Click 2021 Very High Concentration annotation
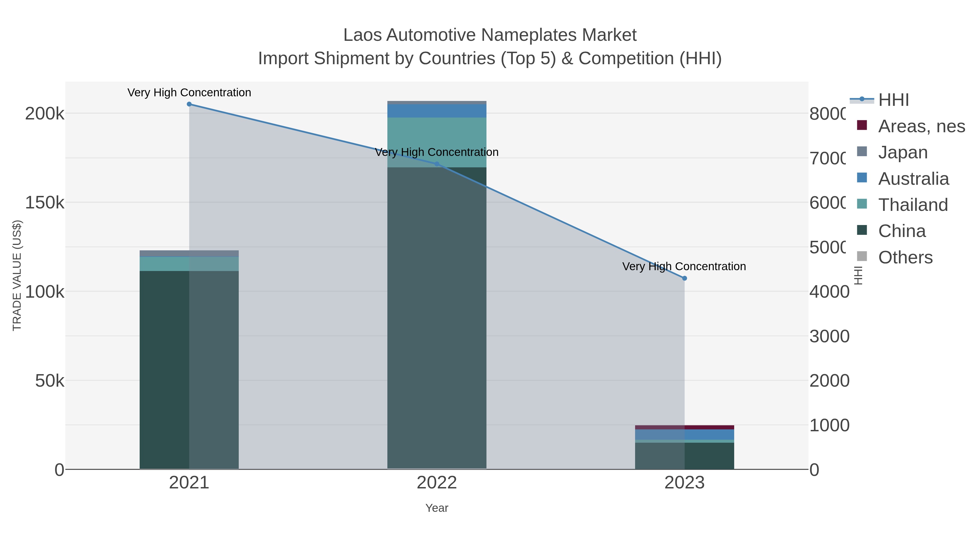 (189, 93)
